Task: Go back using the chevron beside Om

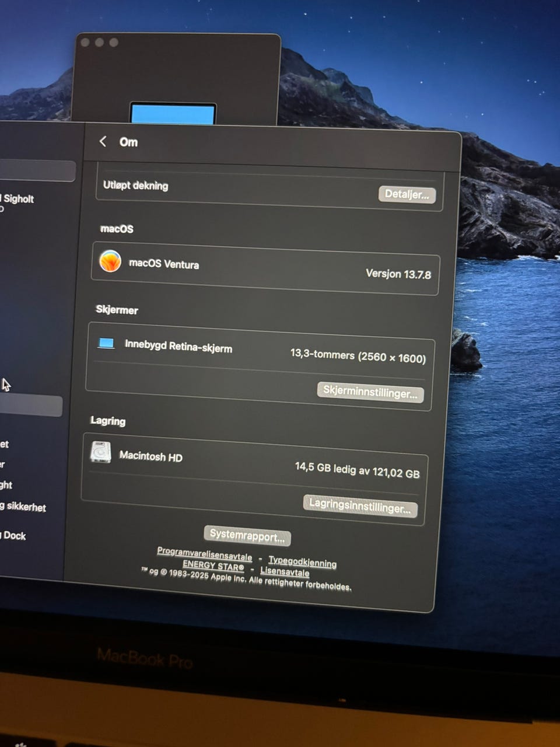Action: tap(103, 141)
